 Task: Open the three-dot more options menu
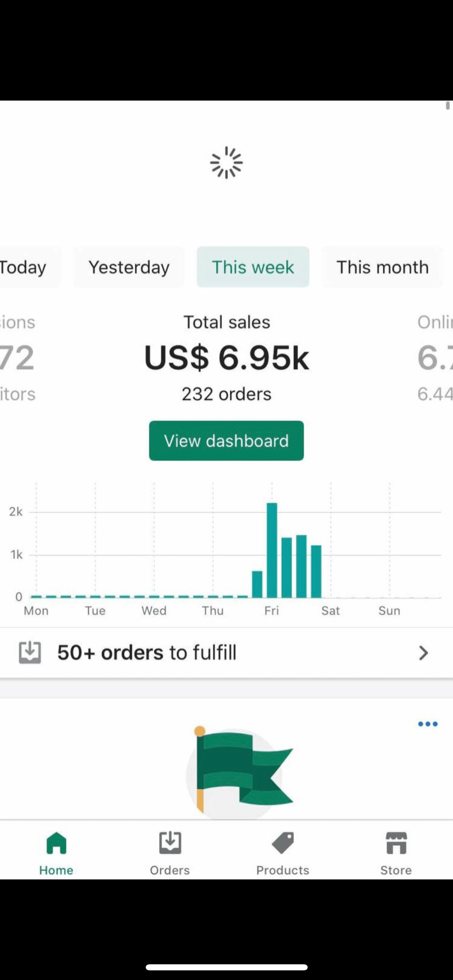(x=428, y=724)
